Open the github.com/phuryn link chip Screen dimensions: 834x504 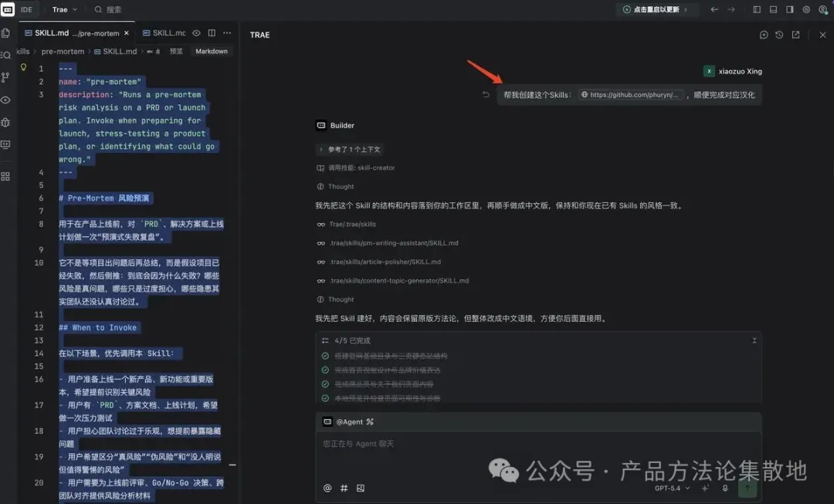631,95
